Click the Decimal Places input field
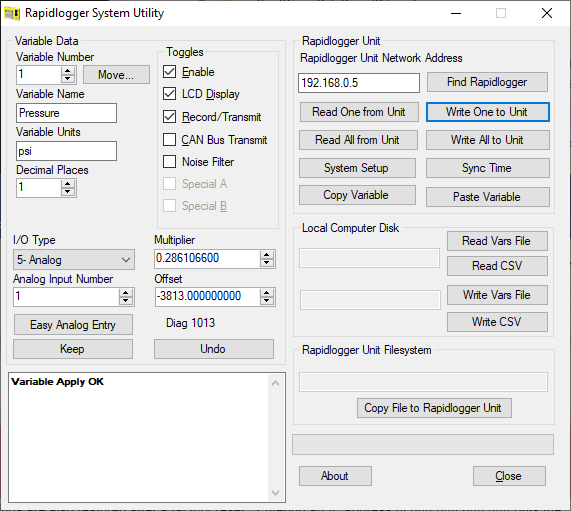Screen dimensions: 571x511 pos(39,188)
